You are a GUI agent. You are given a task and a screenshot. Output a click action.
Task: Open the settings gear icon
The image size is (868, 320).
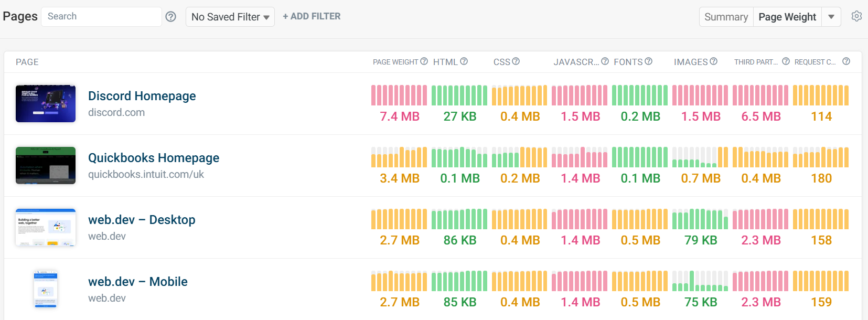856,16
